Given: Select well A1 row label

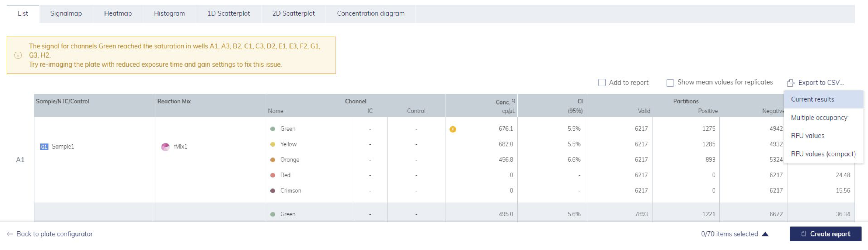Looking at the screenshot, I should (x=20, y=160).
